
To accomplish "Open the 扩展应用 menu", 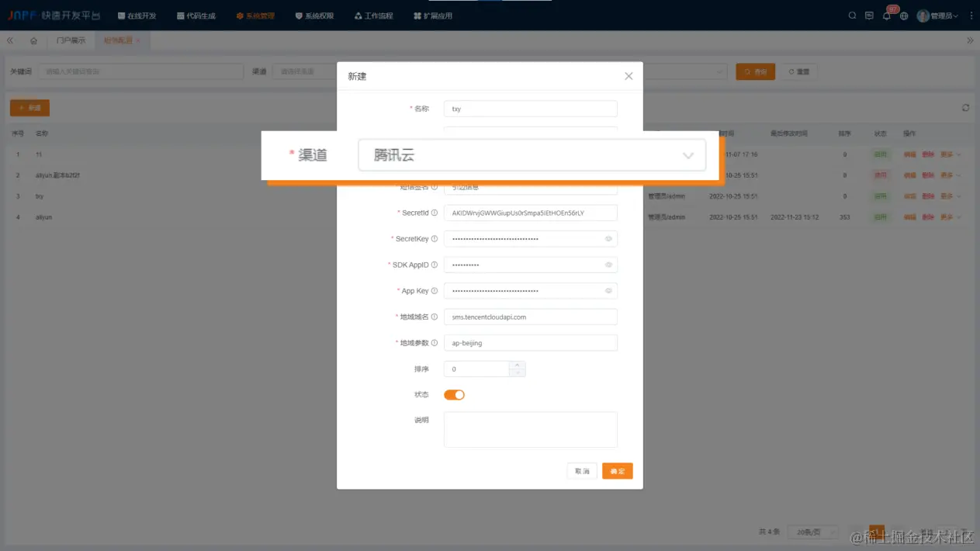I will pos(433,16).
